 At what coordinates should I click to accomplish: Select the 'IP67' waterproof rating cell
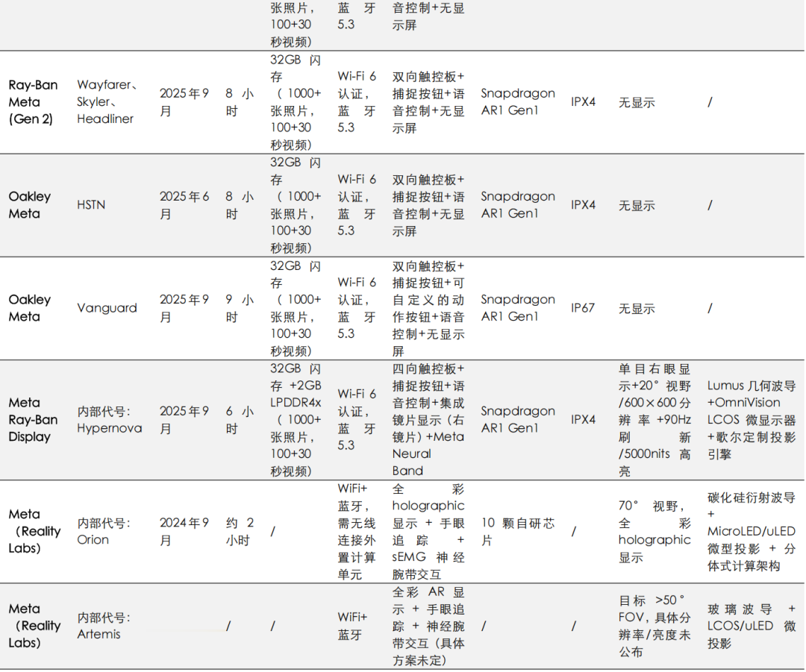pos(582,308)
